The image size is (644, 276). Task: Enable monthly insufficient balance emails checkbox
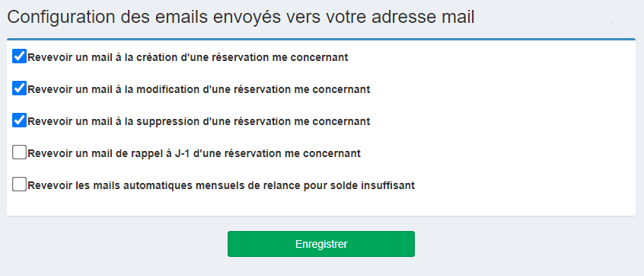point(19,185)
